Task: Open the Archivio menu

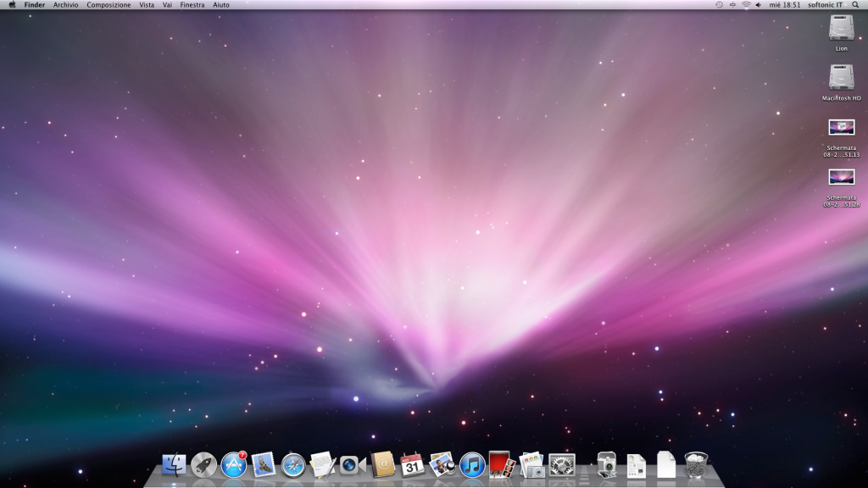Action: pyautogui.click(x=65, y=5)
